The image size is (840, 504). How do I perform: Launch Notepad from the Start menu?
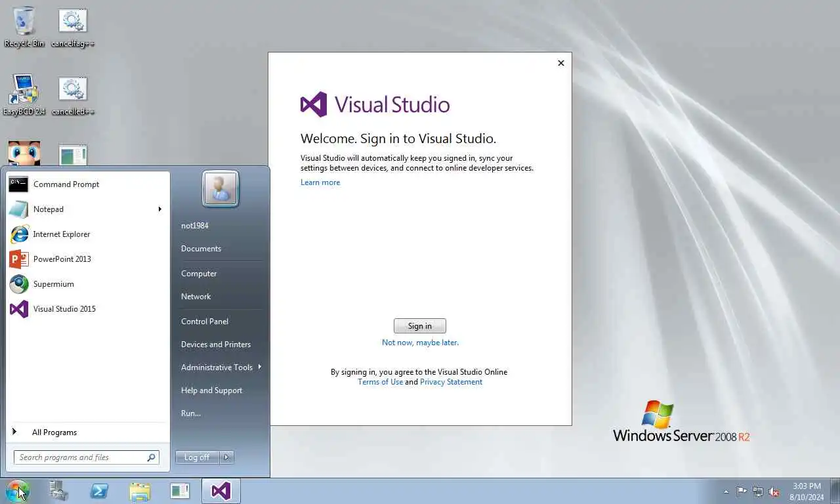[x=88, y=209]
